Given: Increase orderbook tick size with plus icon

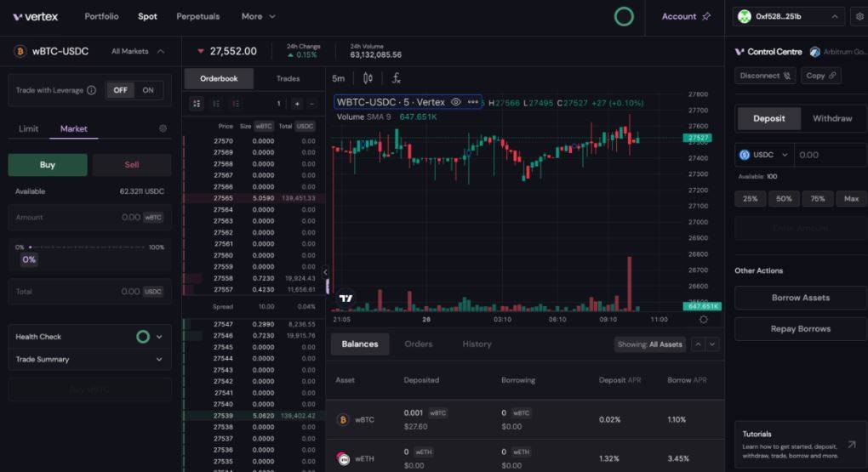Looking at the screenshot, I should [x=297, y=104].
